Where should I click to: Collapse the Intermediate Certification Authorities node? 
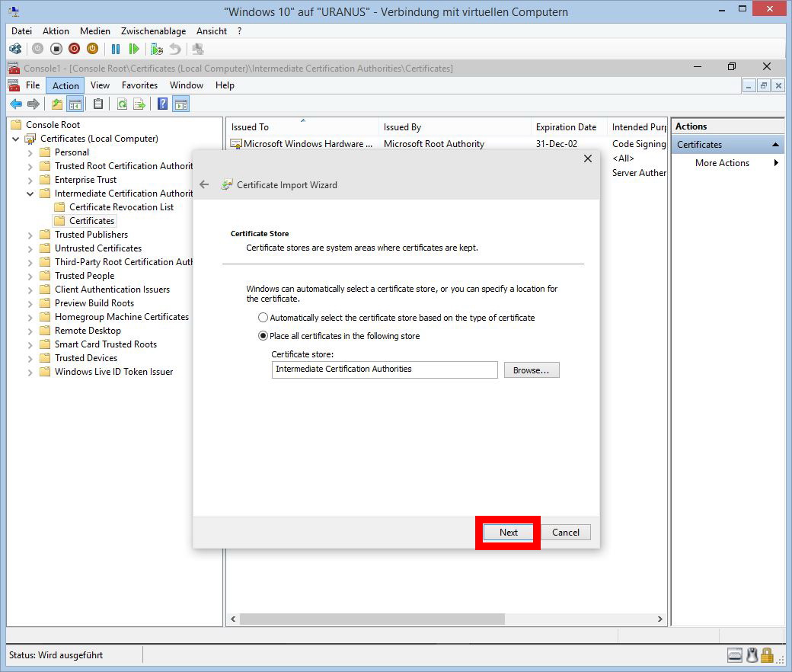pos(30,194)
